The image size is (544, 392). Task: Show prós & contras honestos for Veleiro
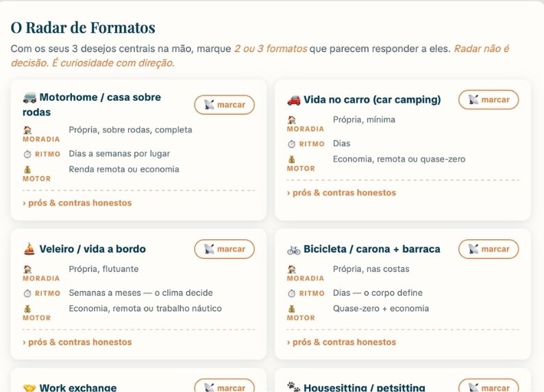point(77,342)
